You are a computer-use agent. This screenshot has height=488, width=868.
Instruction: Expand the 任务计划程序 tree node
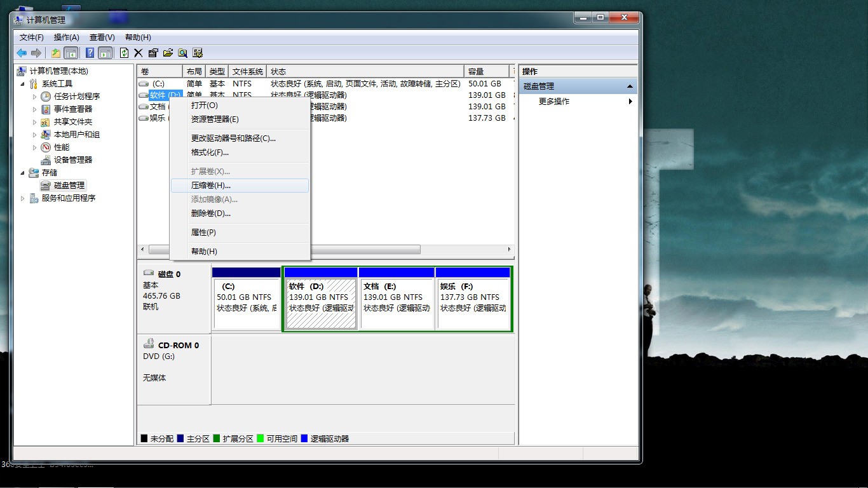click(35, 97)
